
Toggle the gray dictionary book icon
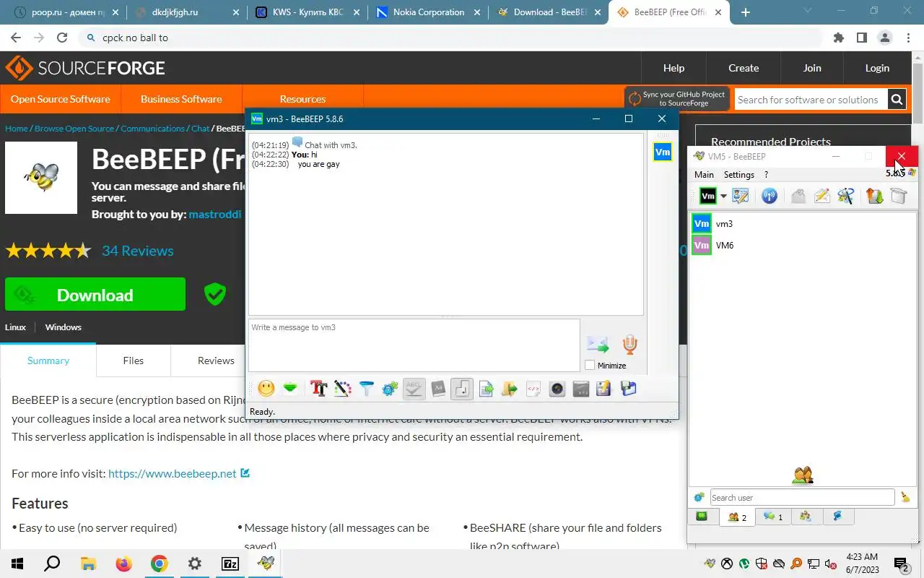pyautogui.click(x=438, y=389)
